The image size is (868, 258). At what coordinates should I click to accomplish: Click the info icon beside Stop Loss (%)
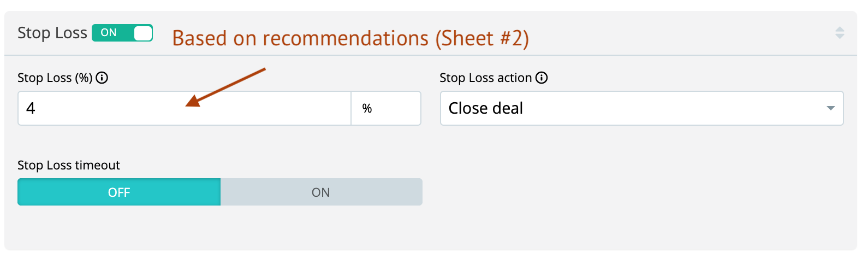(x=102, y=78)
